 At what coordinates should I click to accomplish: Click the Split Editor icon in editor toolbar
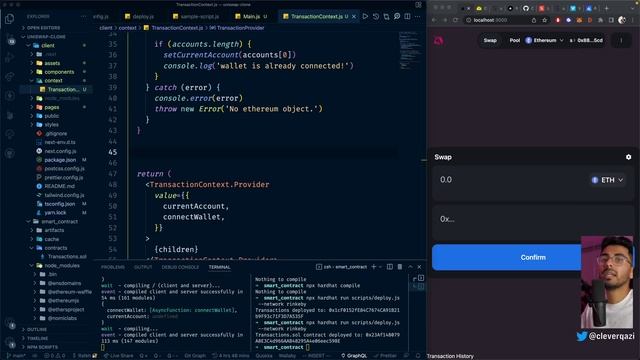[x=407, y=16]
